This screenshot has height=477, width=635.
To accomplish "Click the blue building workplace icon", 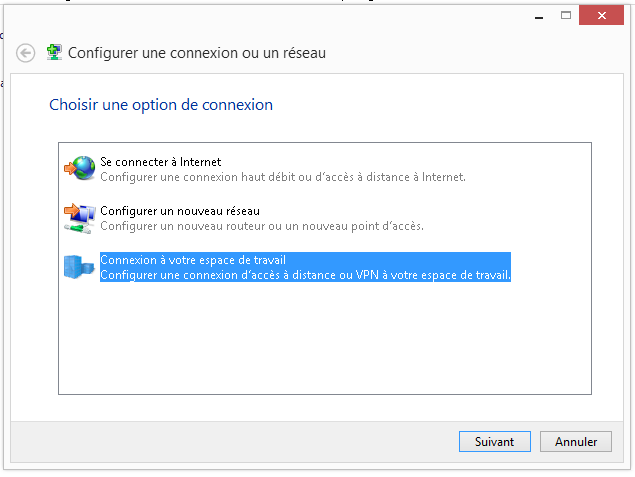I will (x=79, y=267).
